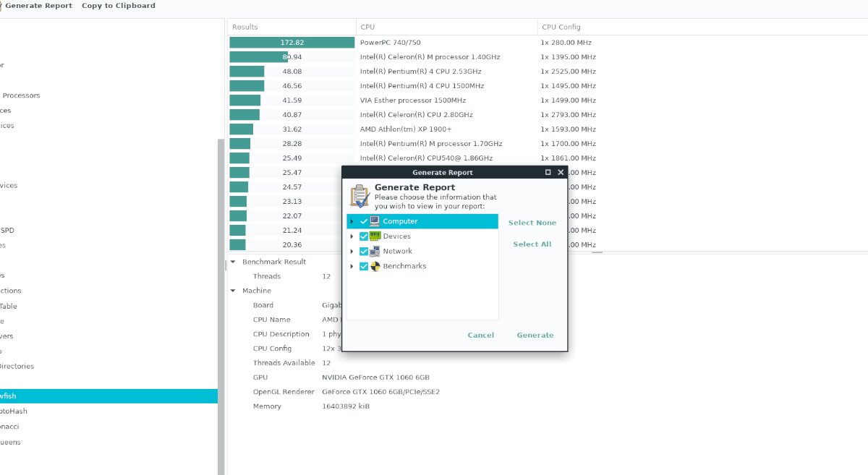Click the Cancel button
Screen dimensions: 868x475
pos(480,335)
